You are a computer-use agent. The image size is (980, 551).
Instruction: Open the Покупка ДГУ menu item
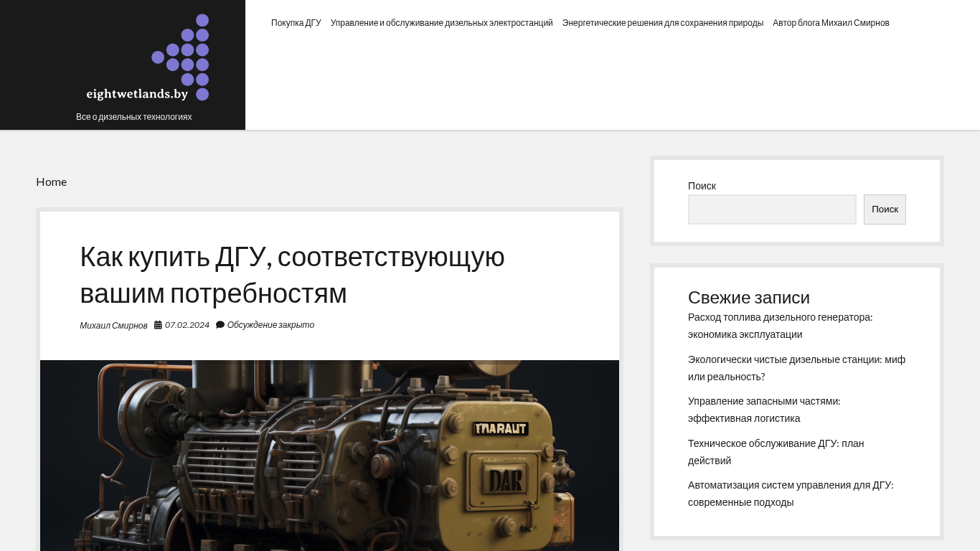[x=296, y=23]
